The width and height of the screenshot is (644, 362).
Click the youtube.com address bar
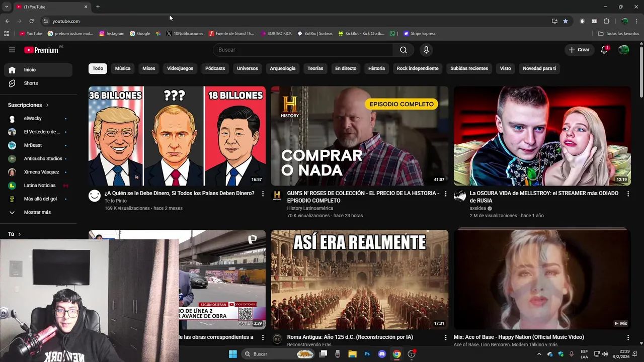click(297, 21)
